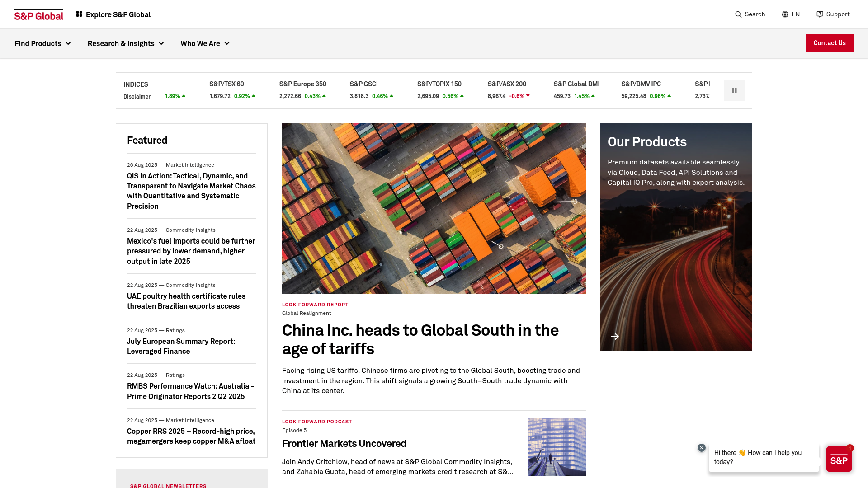868x488 pixels.
Task: Open the Frontier Markets Uncovered podcast
Action: click(344, 444)
